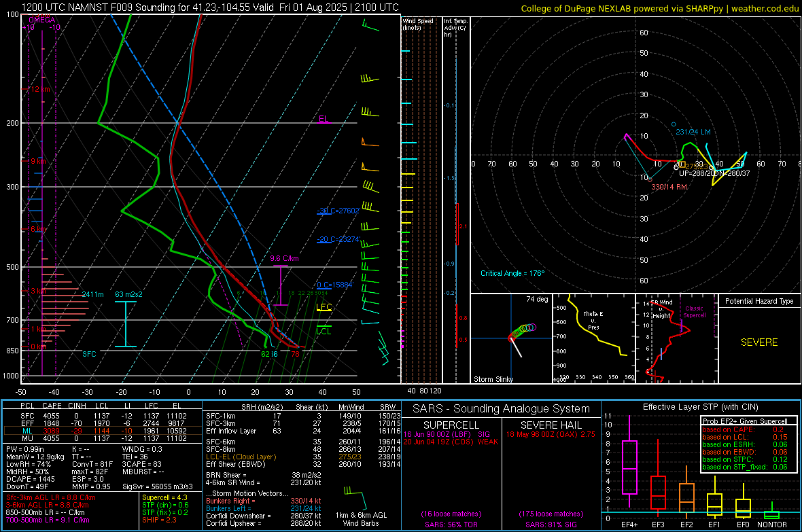This screenshot has height=532, width=802.
Task: Select the Eff Inflow Layer shear row
Action: [x=303, y=431]
